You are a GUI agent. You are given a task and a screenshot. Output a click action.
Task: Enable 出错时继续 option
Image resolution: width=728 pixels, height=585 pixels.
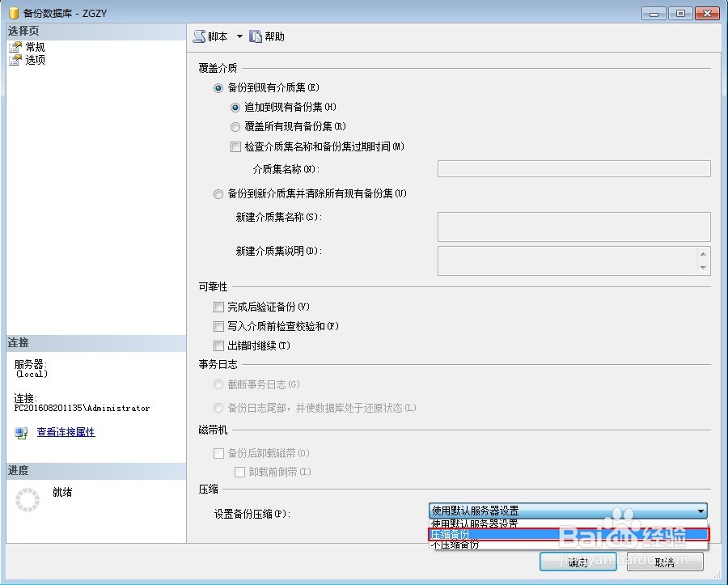218,345
